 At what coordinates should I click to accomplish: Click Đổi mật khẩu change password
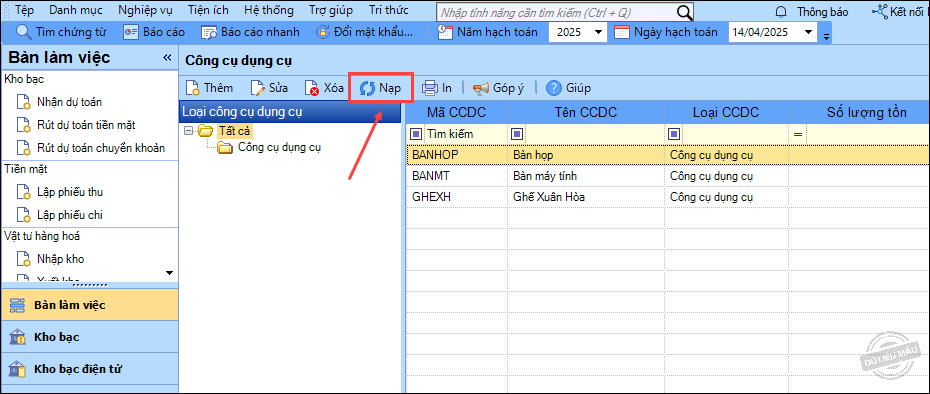[364, 32]
